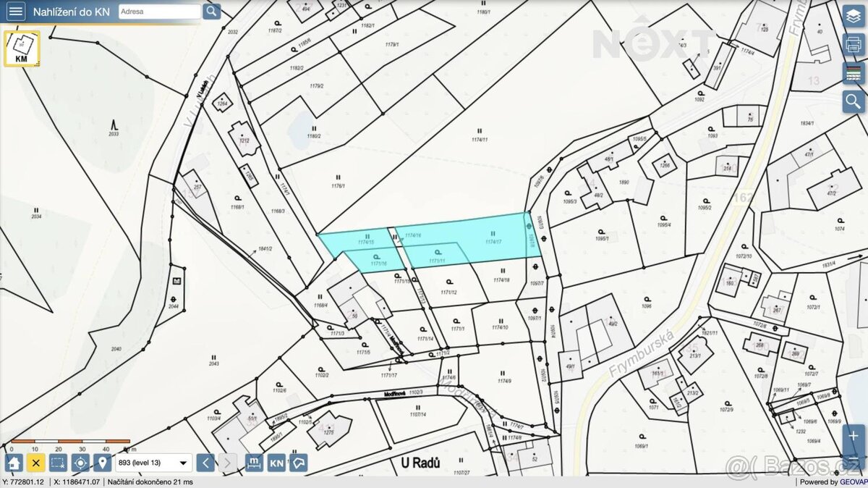Select the polygon parcel drawing tool
This screenshot has height=488, width=868.
coord(299,463)
